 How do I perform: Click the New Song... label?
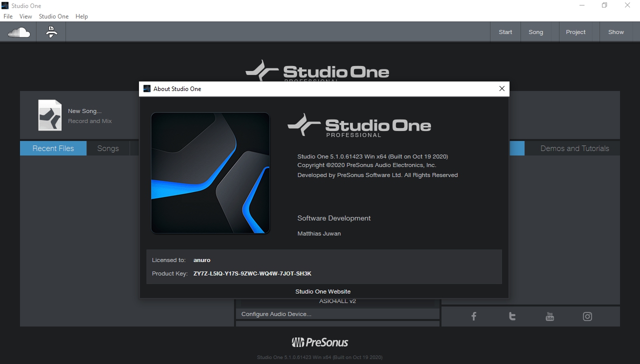click(84, 111)
